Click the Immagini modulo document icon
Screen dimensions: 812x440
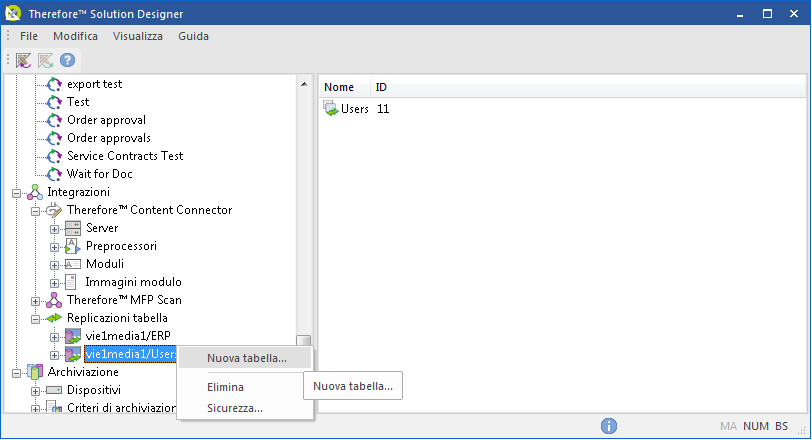coord(71,282)
